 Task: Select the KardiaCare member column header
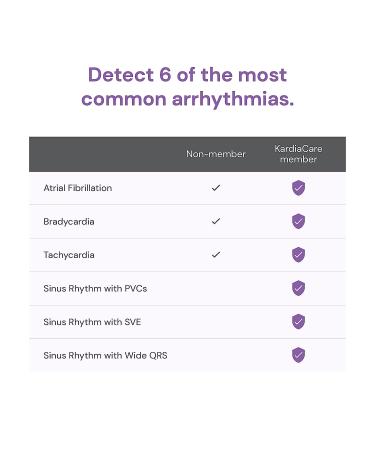tap(298, 154)
